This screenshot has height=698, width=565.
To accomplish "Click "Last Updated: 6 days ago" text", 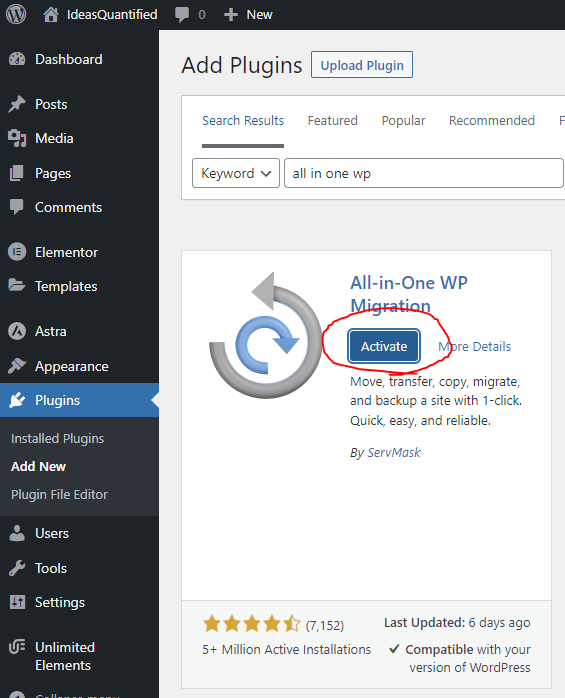I will pyautogui.click(x=457, y=622).
